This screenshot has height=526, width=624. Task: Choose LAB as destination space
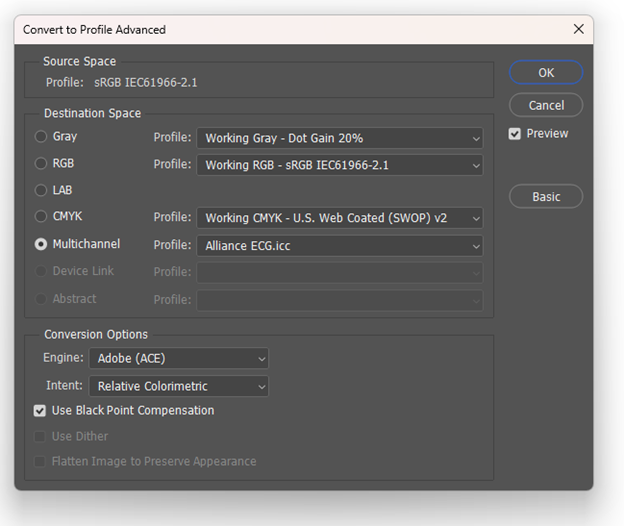click(41, 190)
